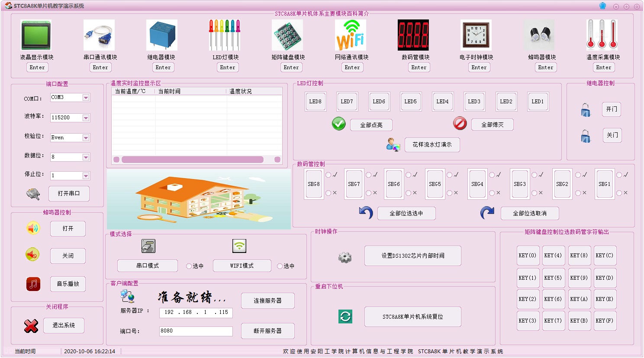Select the WIFI模式 选中 radio button
The width and height of the screenshot is (644, 358).
pyautogui.click(x=280, y=266)
